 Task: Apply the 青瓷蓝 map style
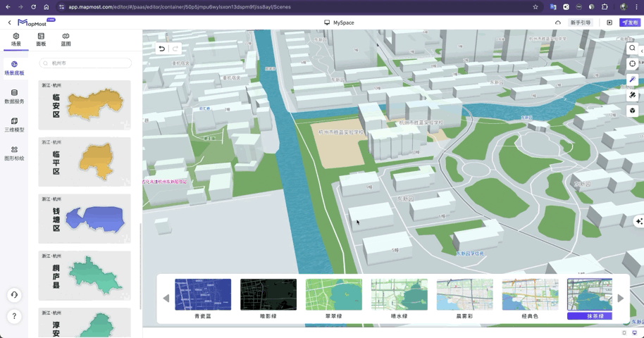click(203, 299)
